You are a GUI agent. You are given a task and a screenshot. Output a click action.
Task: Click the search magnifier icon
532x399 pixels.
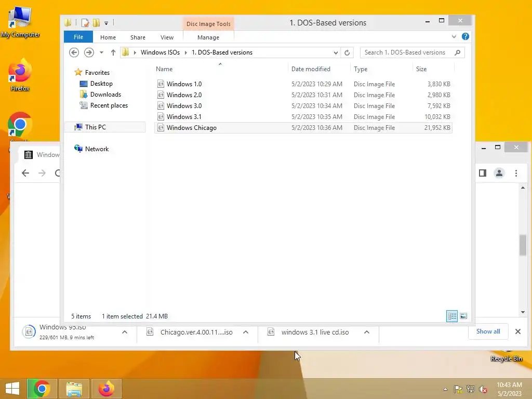pos(458,52)
